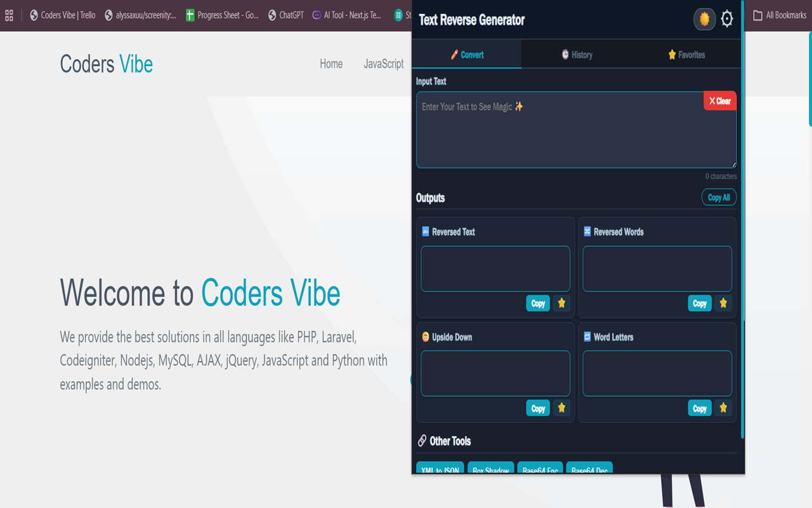Viewport: 812px width, 508px height.
Task: Click the Upside Down output box
Action: click(495, 373)
